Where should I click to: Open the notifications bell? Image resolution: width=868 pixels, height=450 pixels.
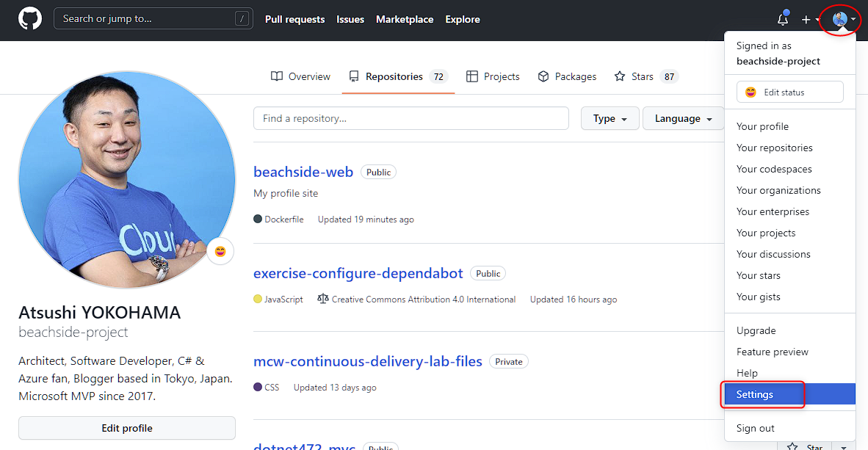(x=781, y=20)
